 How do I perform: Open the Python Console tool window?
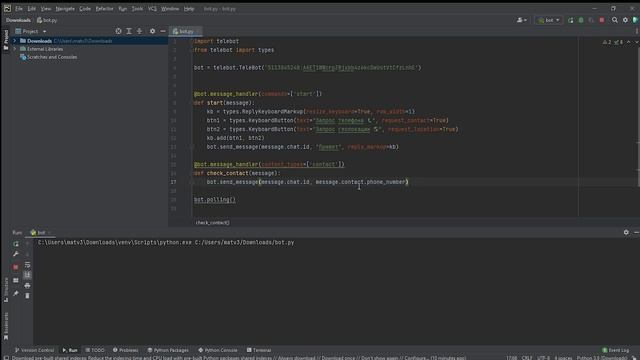coord(218,350)
